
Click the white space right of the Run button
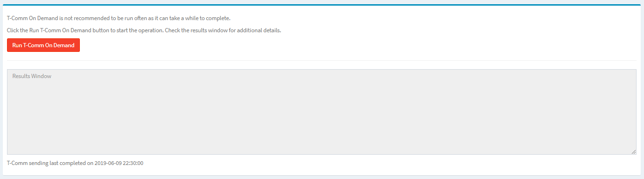[x=355, y=45]
